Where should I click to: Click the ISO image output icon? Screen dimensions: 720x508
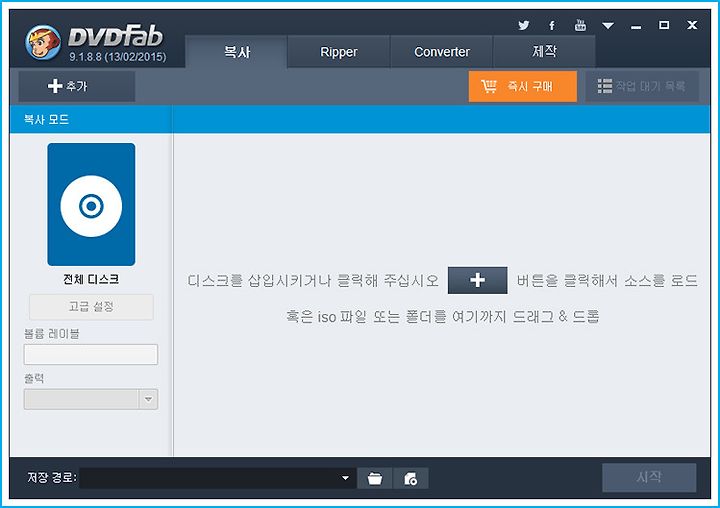click(x=411, y=479)
